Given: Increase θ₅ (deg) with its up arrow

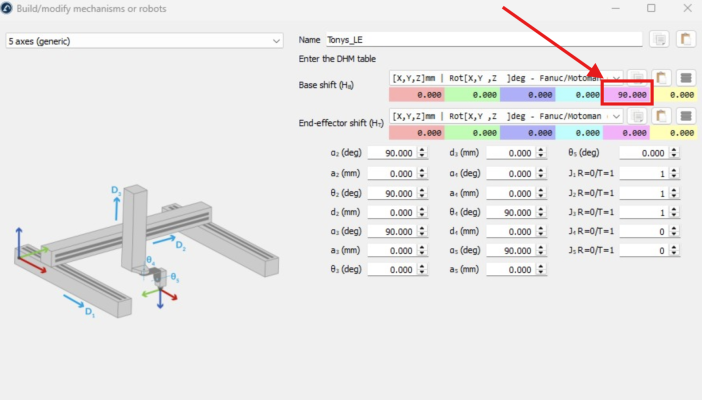Looking at the screenshot, I should [674, 150].
